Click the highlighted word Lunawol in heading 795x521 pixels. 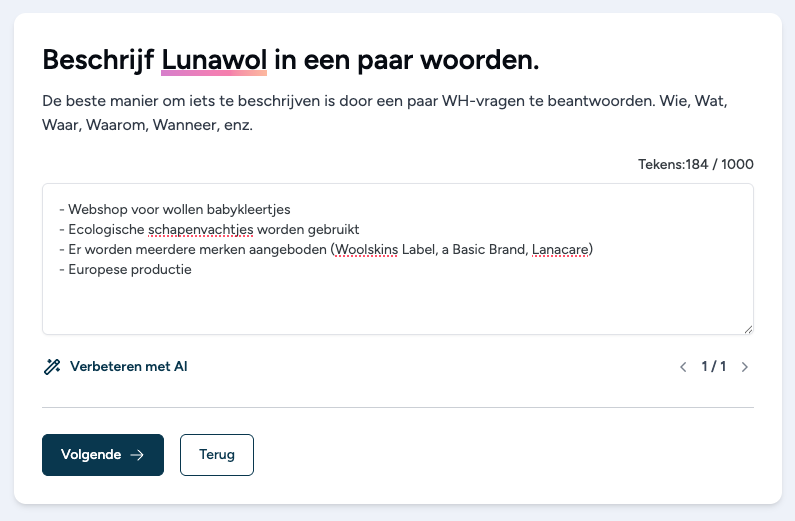214,60
